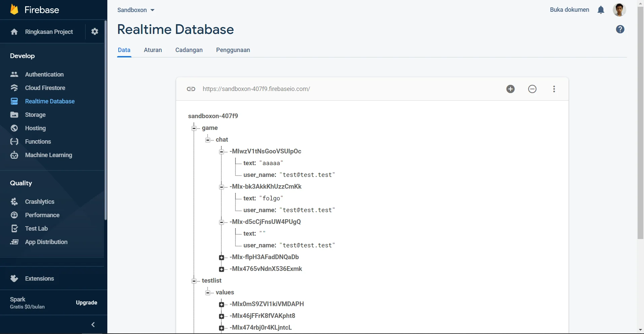Collapse the values node

[x=208, y=293]
